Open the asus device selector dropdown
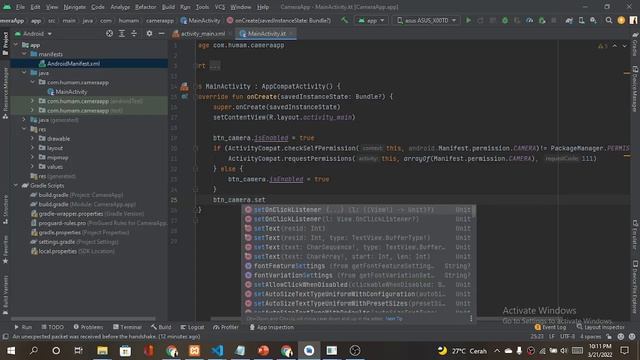 coord(426,20)
